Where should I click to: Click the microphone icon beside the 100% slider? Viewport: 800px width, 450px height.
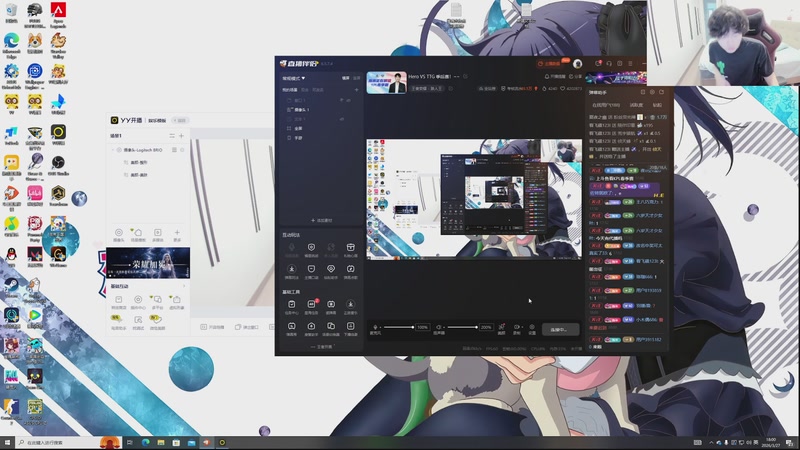[376, 327]
